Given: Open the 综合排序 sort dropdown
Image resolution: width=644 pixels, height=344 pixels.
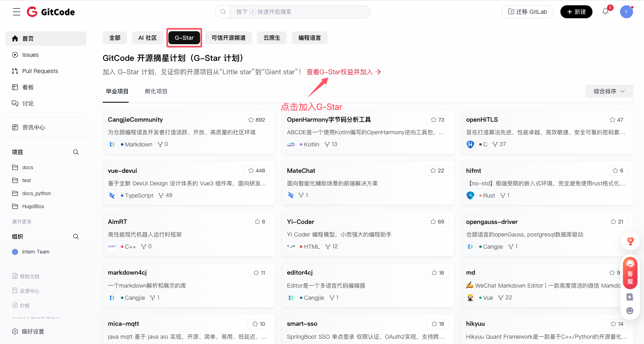Looking at the screenshot, I should [x=609, y=91].
